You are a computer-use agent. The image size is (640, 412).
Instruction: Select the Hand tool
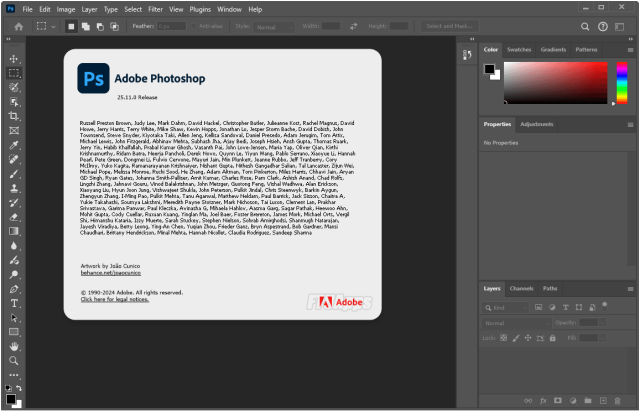click(14, 346)
